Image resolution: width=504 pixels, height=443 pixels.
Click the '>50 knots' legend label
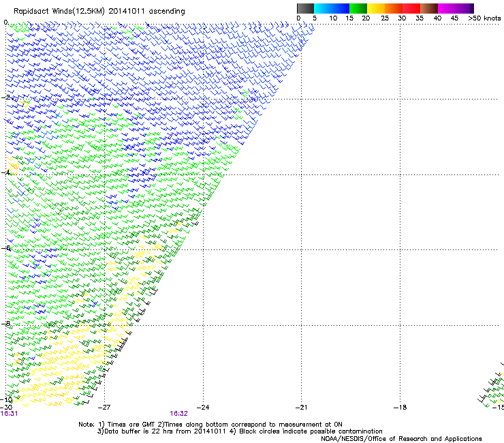point(484,18)
